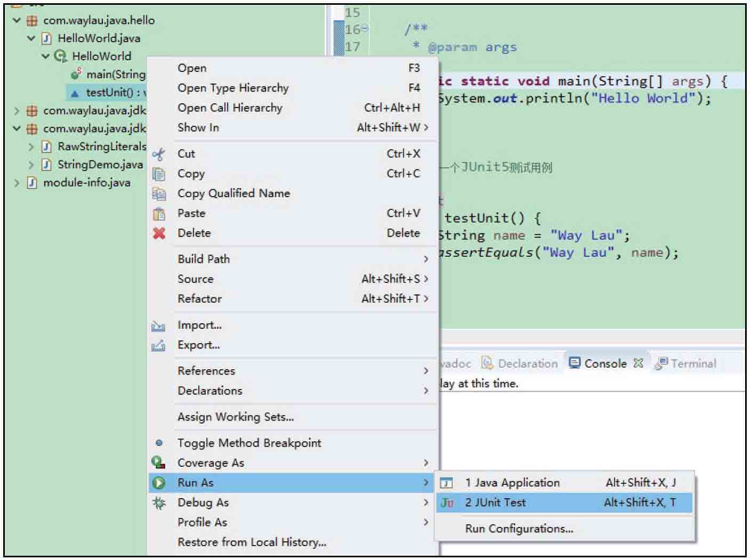Click the Import icon
Image resolution: width=751 pixels, height=560 pixels.
click(158, 326)
